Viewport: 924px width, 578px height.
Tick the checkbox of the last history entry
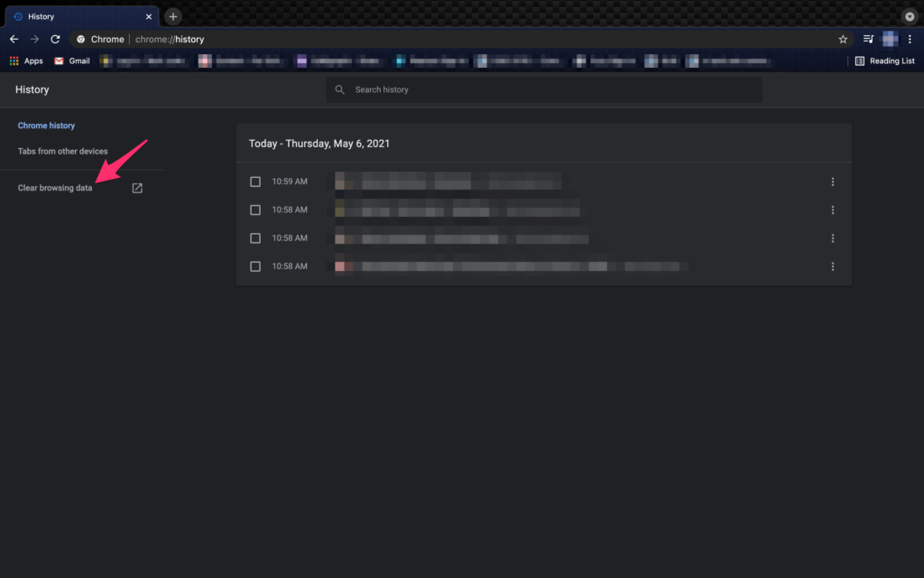[255, 266]
